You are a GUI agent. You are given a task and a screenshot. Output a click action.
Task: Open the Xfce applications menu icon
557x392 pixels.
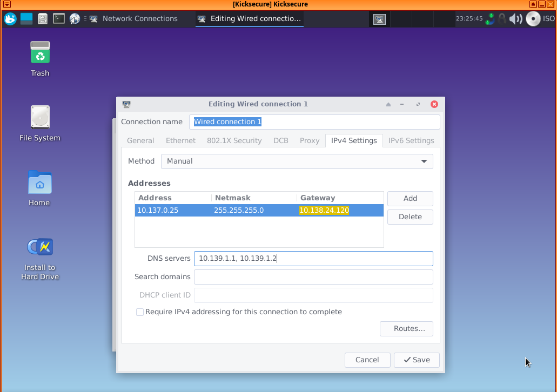10,19
